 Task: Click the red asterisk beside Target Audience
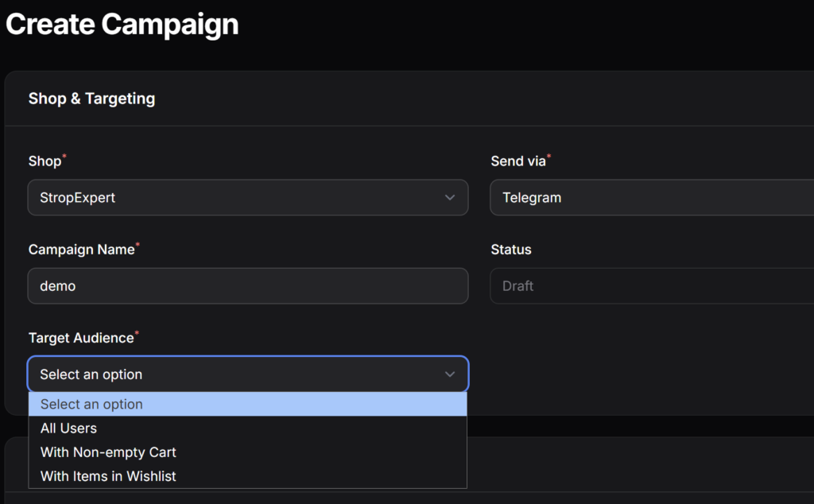point(137,333)
